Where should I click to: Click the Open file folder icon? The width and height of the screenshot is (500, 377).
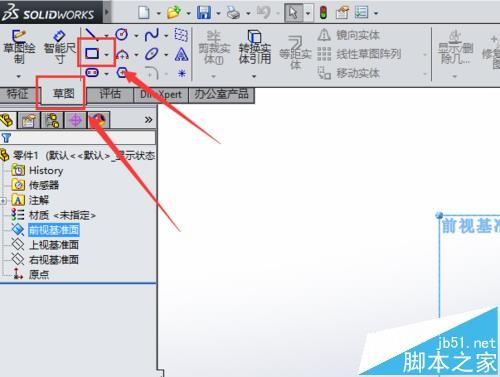click(174, 13)
